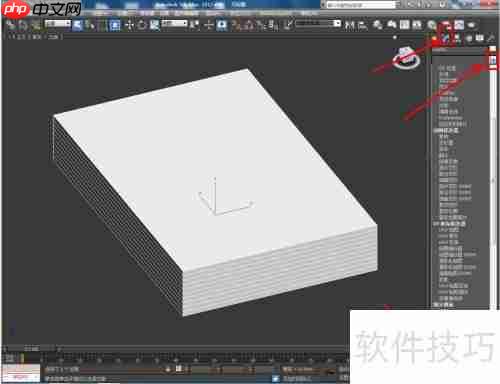Activate the Select and Move tool
500x384 pixels.
pos(129,25)
